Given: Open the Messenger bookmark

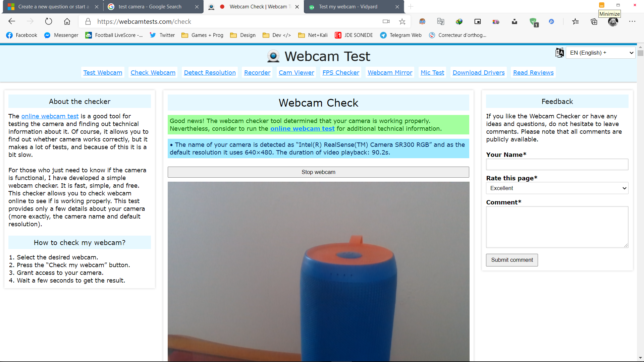Looking at the screenshot, I should click(61, 35).
